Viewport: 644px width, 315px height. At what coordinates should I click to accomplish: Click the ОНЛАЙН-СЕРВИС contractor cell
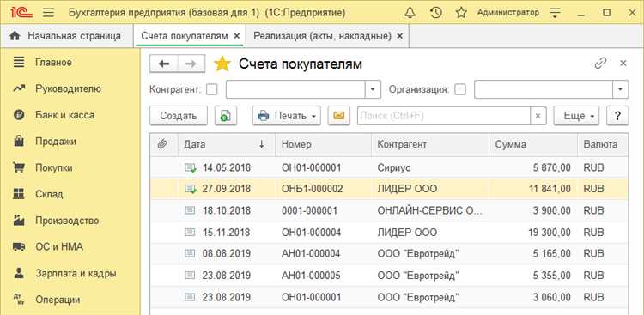tap(430, 210)
